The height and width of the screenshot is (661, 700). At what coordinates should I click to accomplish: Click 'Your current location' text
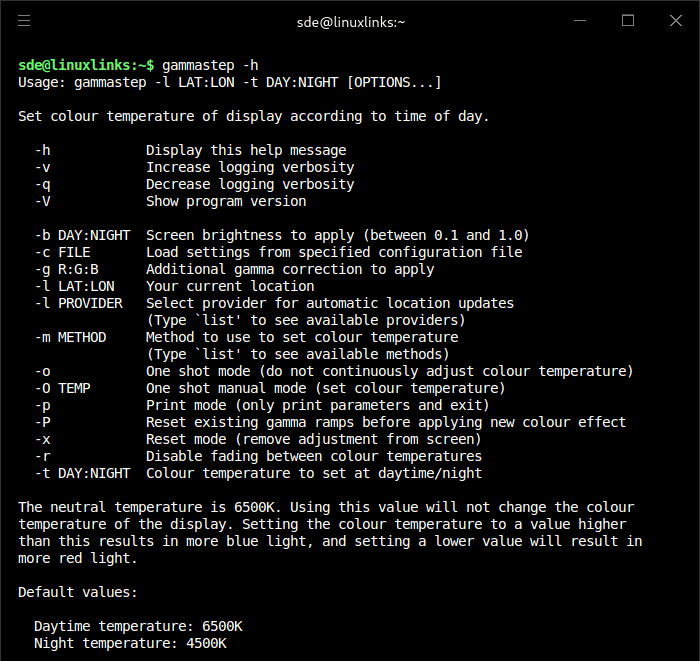230,286
